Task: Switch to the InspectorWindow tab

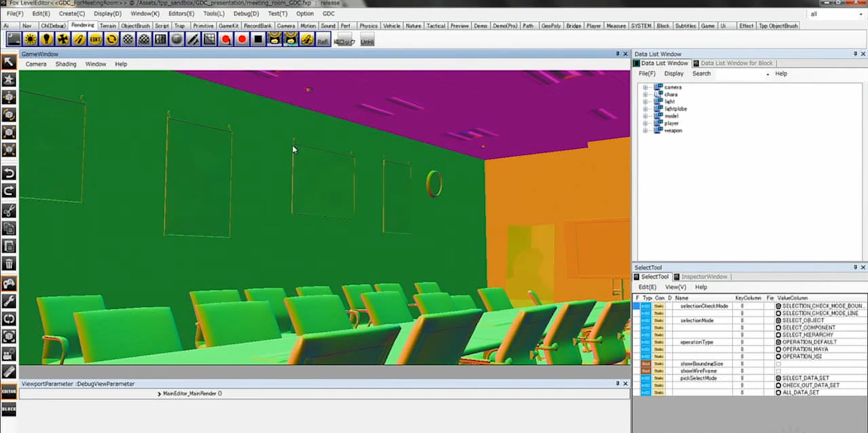Action: tap(704, 277)
